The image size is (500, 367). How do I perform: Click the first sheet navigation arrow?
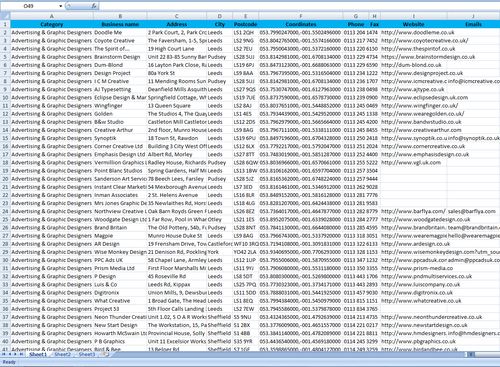point(4,354)
